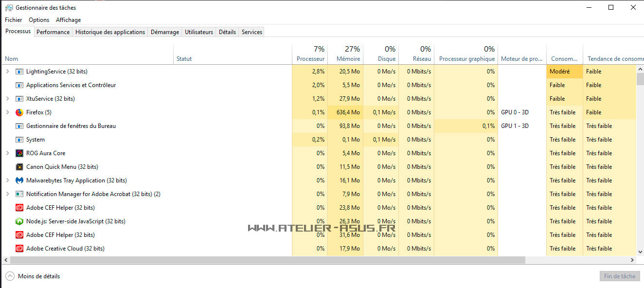Expand the Notification Manager for Adobe Acrobat group
This screenshot has height=288, width=644.
(x=7, y=194)
